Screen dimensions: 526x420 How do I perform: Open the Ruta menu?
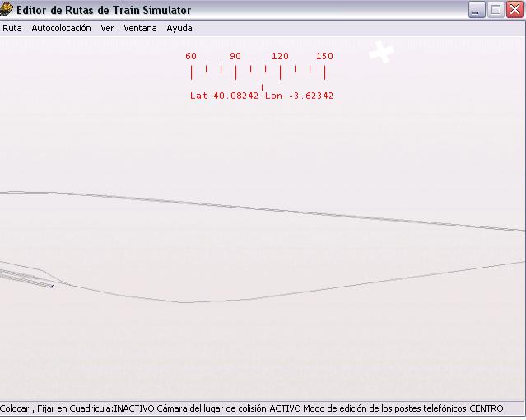12,28
